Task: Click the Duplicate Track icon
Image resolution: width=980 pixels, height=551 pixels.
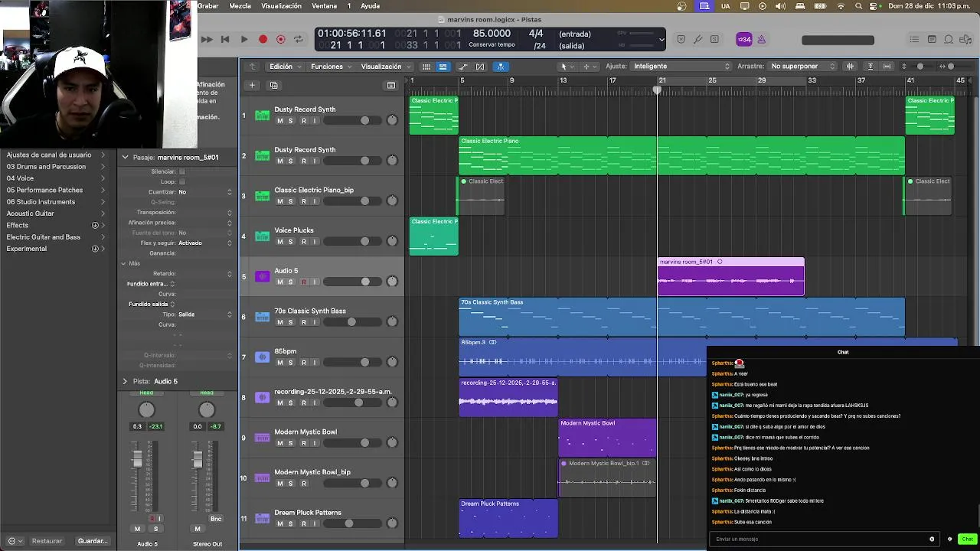Action: (x=273, y=85)
